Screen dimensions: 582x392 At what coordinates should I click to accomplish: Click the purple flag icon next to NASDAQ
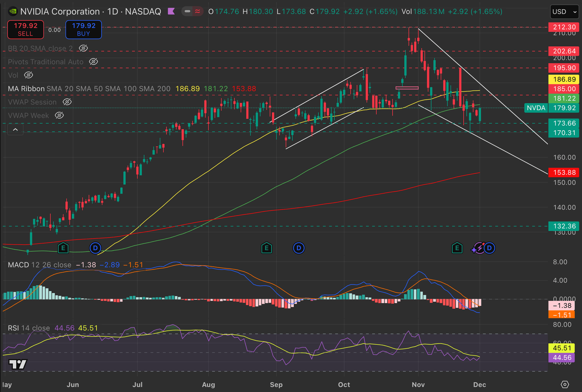171,11
